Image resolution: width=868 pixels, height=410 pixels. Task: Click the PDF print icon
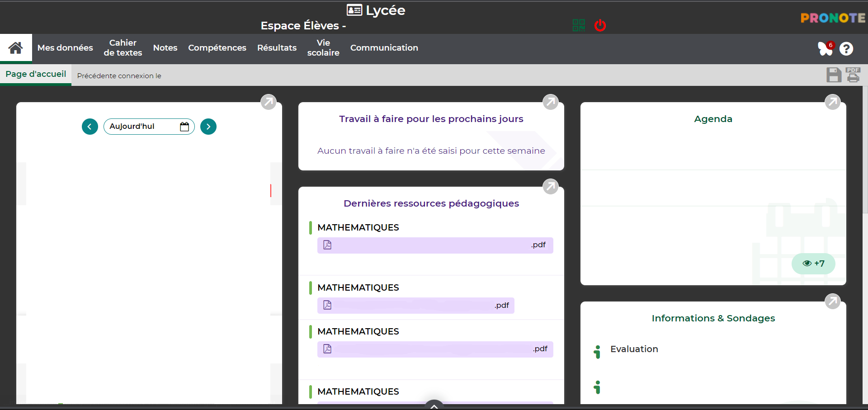coord(853,75)
